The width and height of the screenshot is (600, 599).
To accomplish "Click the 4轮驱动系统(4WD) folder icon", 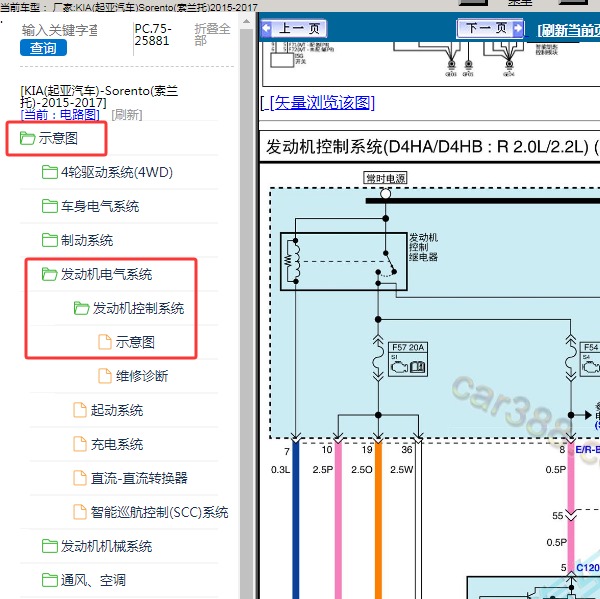I will [50, 172].
